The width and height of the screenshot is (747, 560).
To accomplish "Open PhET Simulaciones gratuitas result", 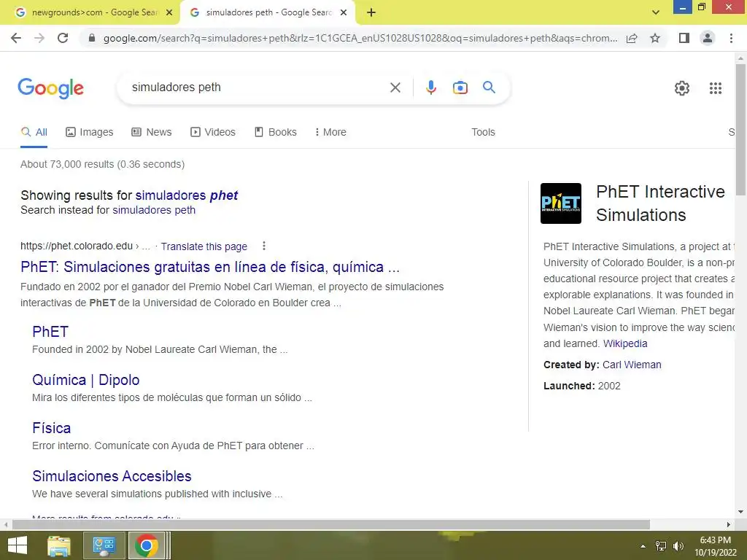I will click(210, 267).
